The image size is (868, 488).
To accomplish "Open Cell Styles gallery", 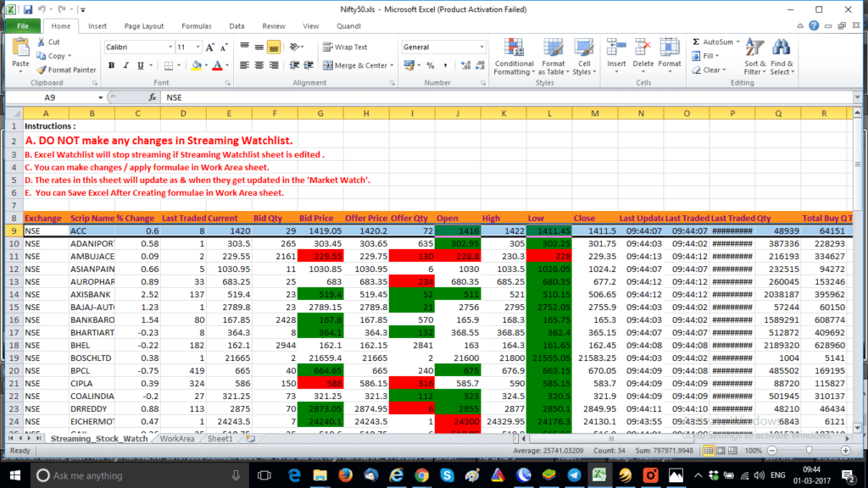I will click(584, 57).
